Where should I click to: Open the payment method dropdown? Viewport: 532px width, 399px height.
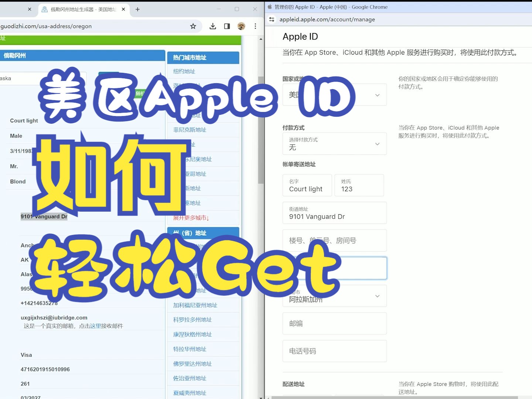[x=335, y=144]
